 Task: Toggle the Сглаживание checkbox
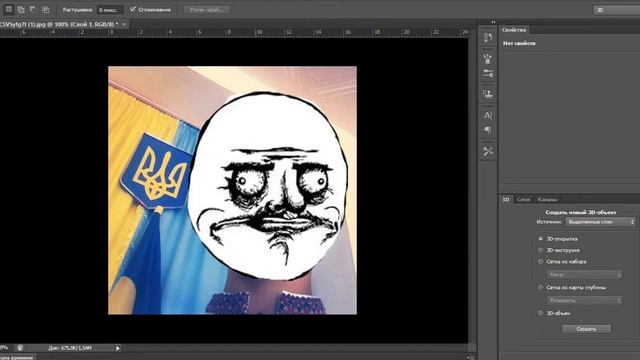[133, 9]
